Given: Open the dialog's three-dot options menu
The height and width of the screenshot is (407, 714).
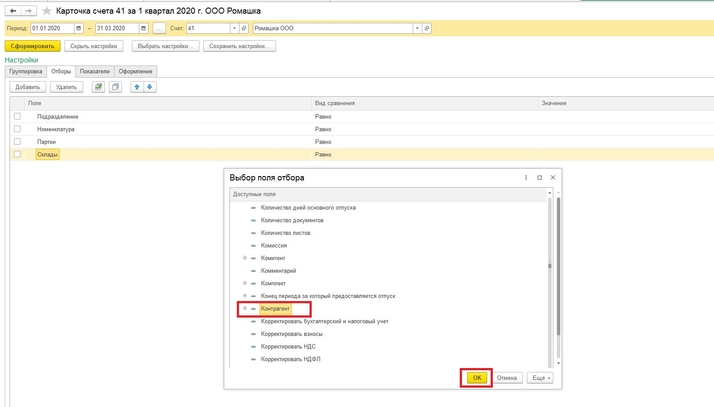Looking at the screenshot, I should point(526,177).
